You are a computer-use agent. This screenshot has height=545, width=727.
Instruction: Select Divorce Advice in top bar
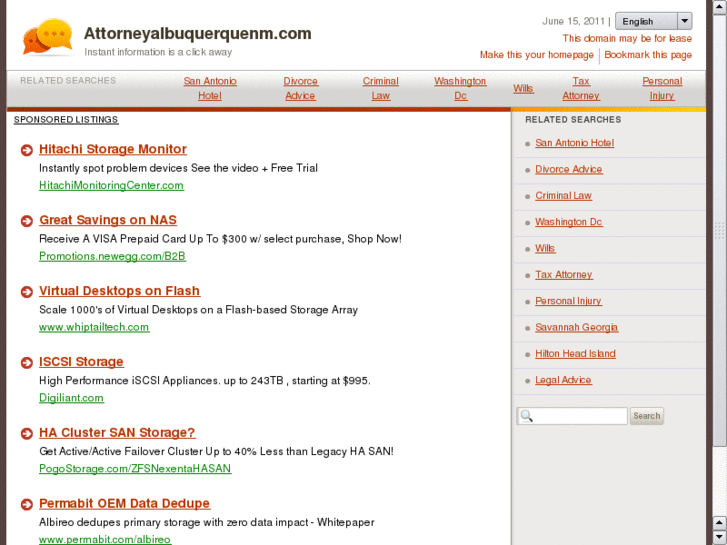tap(300, 88)
